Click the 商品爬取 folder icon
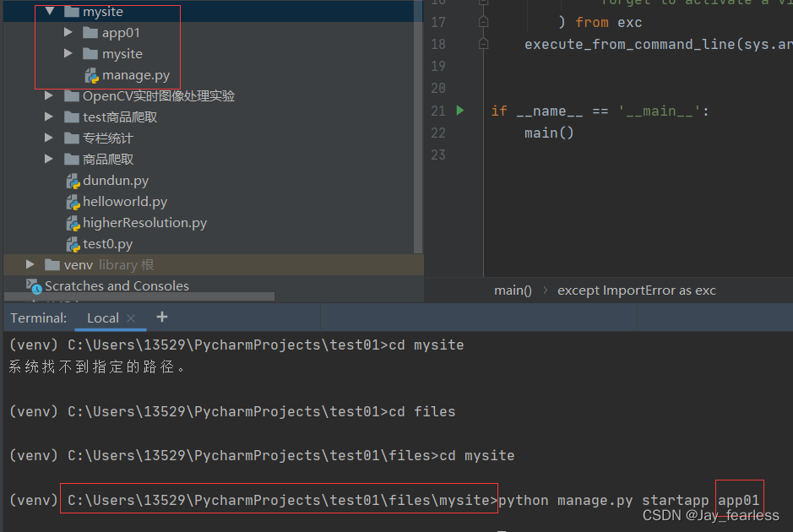The image size is (793, 532). click(72, 160)
